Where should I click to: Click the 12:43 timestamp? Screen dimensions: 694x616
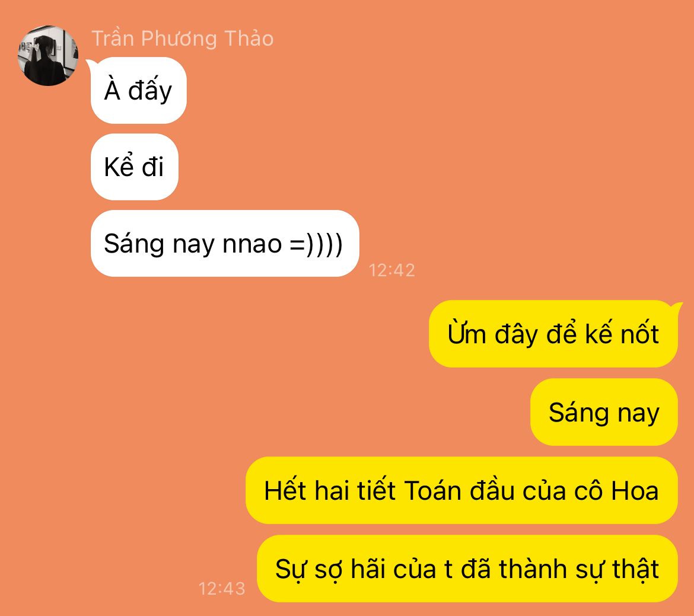click(x=222, y=589)
